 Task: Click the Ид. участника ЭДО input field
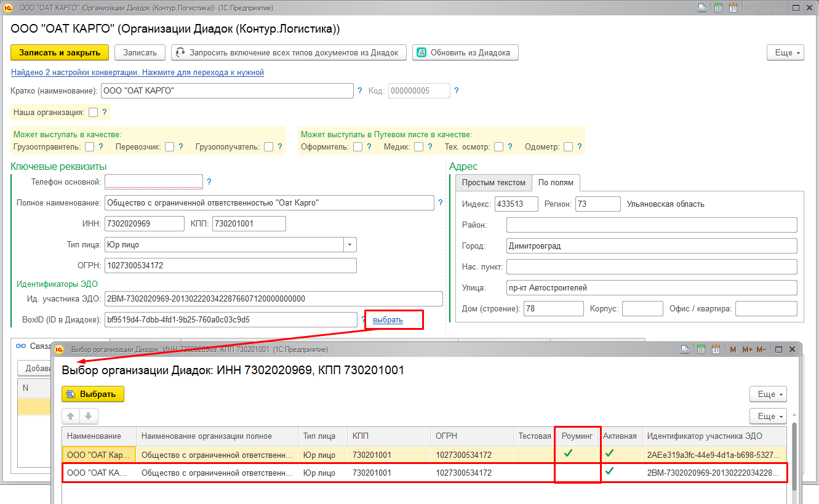click(274, 298)
